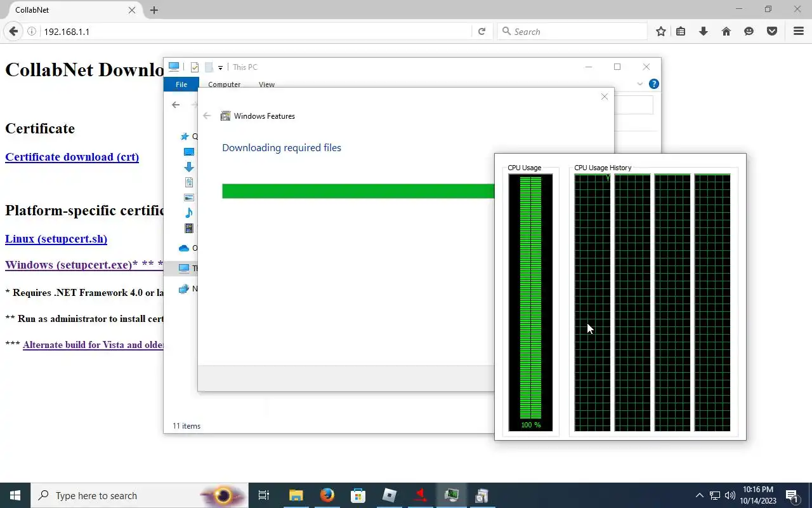Go back in Firefox using the back arrow
812x508 pixels.
(x=13, y=31)
